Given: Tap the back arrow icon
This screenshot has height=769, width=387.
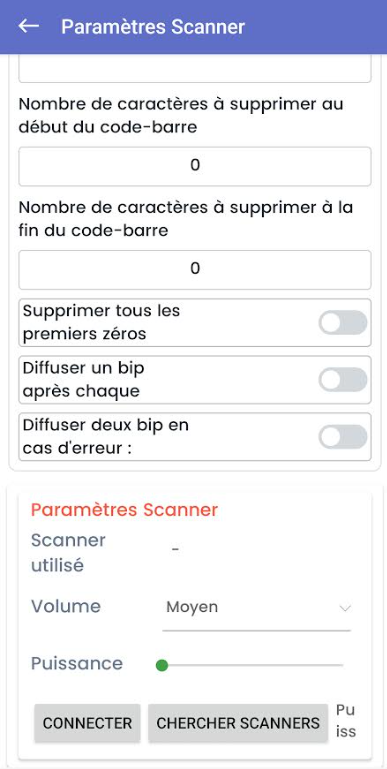Looking at the screenshot, I should click(28, 26).
